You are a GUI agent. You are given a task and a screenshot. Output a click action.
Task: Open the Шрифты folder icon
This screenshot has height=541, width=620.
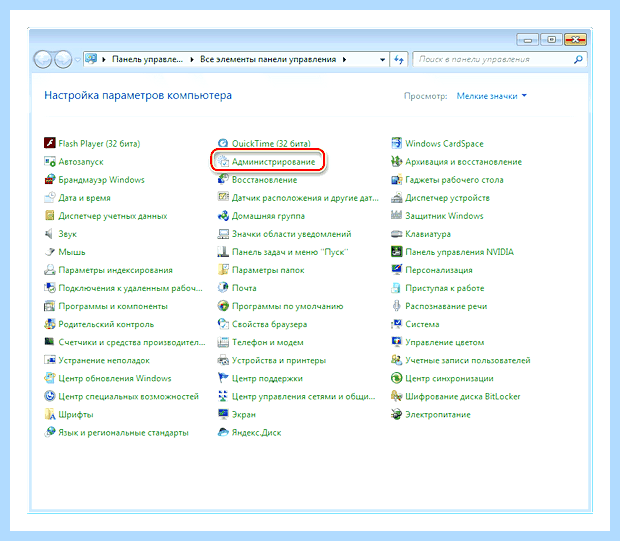click(49, 414)
